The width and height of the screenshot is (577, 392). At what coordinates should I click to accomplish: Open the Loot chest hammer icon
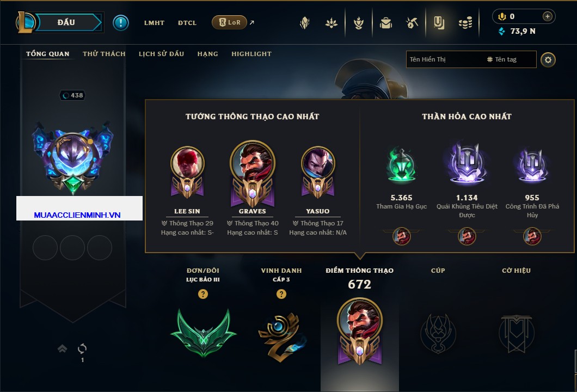[x=412, y=23]
